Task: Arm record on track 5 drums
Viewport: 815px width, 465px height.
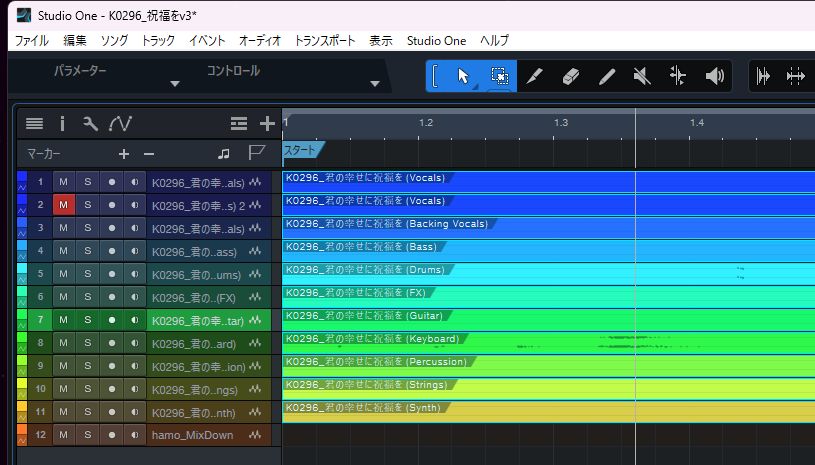Action: click(111, 274)
